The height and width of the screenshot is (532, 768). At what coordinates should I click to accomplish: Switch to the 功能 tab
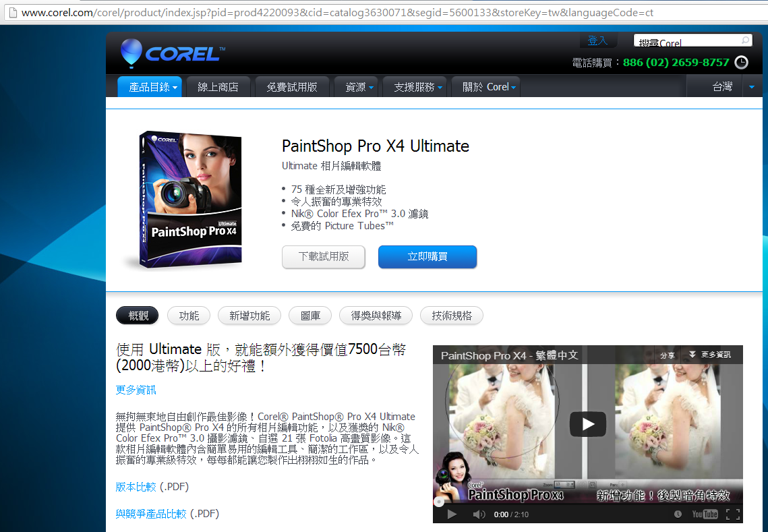[189, 316]
